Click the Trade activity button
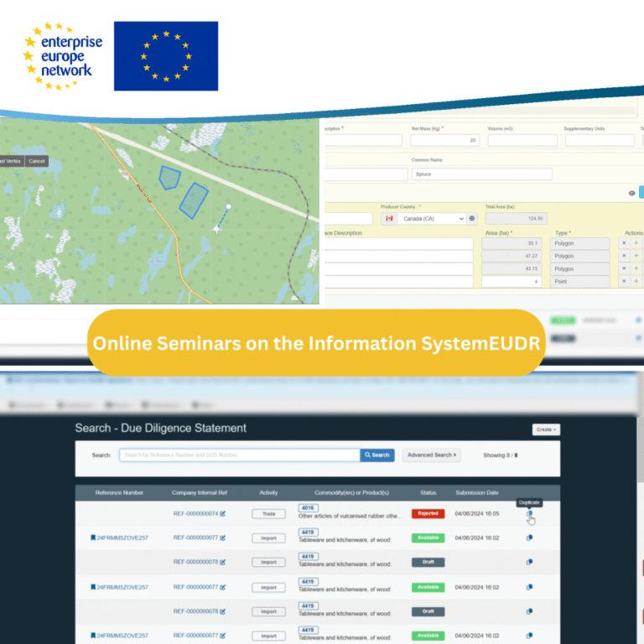Viewport: 644px width, 644px height. [268, 513]
